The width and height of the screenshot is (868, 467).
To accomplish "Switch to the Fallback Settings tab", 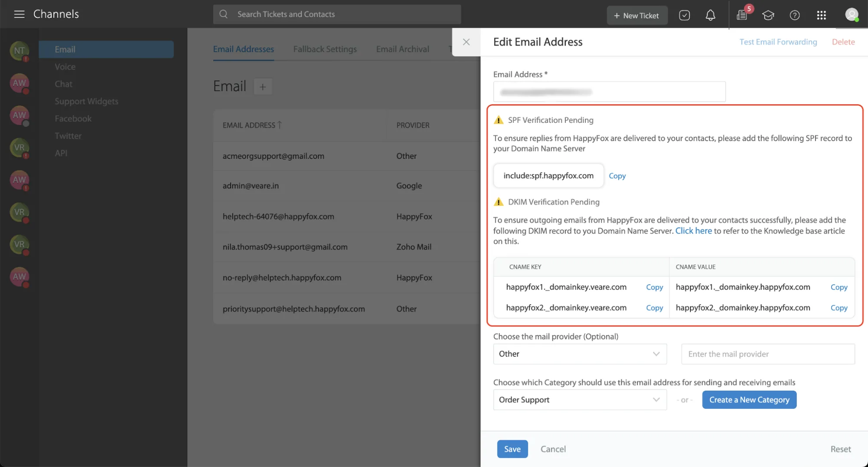I will pyautogui.click(x=325, y=49).
